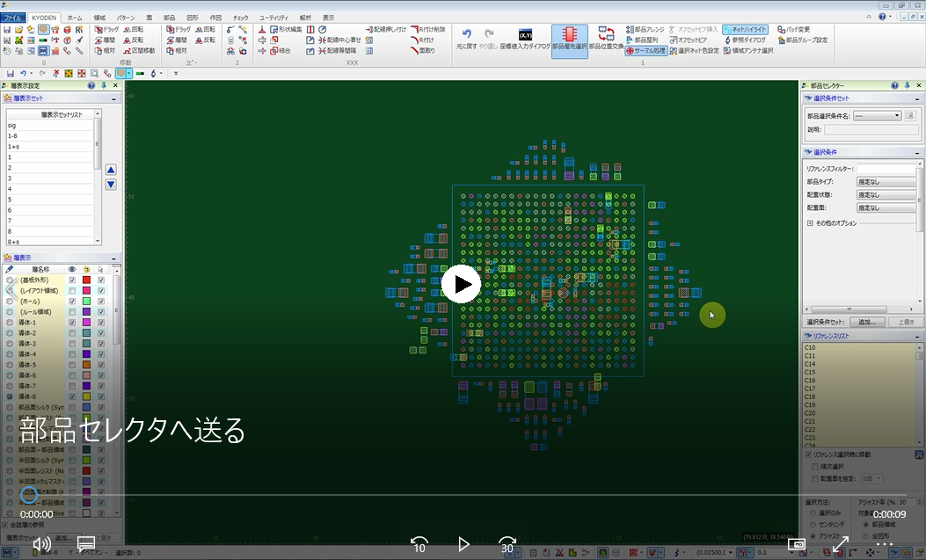
Task: Toggle visibility checkbox for (基板外形) layer
Action: 72,280
